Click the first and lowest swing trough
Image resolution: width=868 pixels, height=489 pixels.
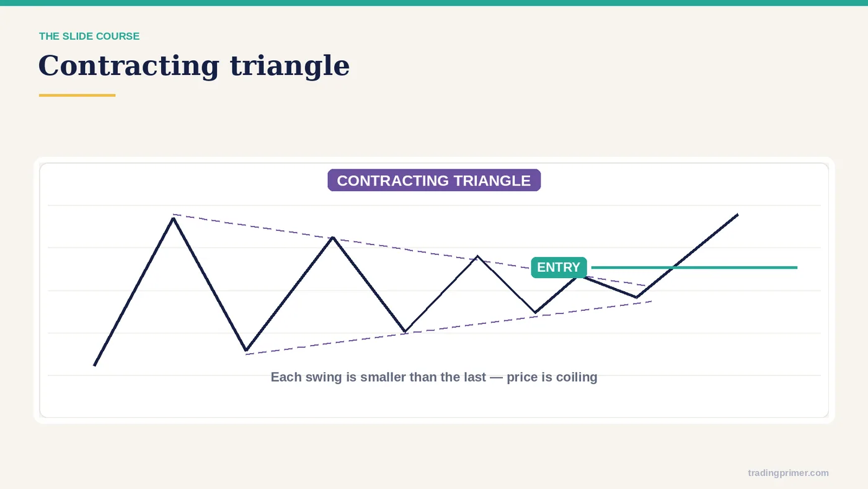(246, 350)
